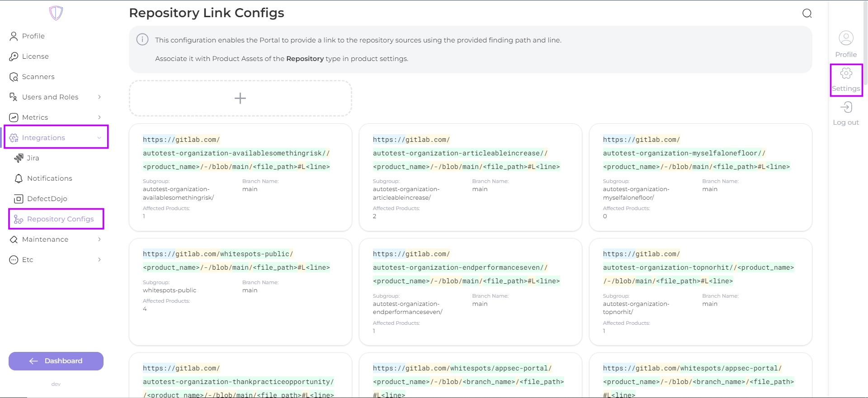The width and height of the screenshot is (868, 398).
Task: Open the License page
Action: [35, 56]
